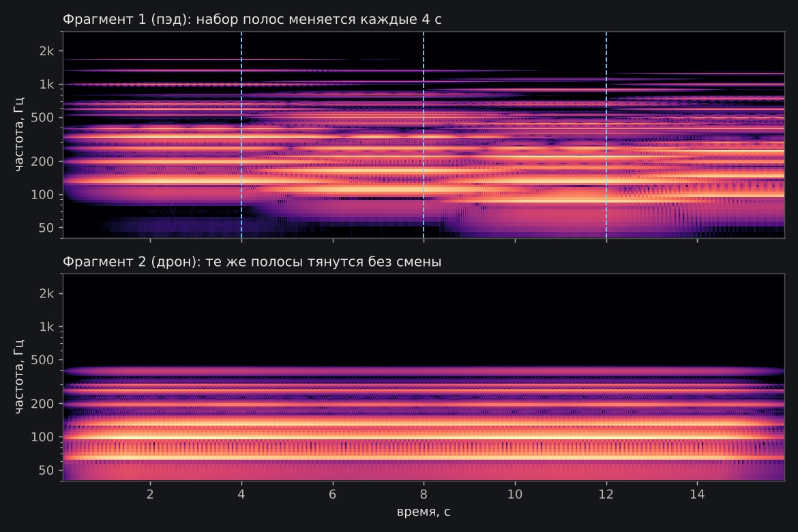Viewport: 798px width, 532px height.
Task: Click the "частота, Гц" label of Фрагмент 1
Action: point(18,135)
